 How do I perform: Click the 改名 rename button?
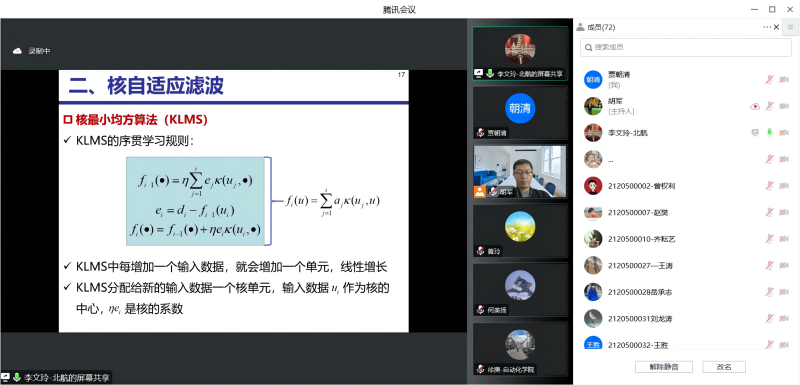723,367
